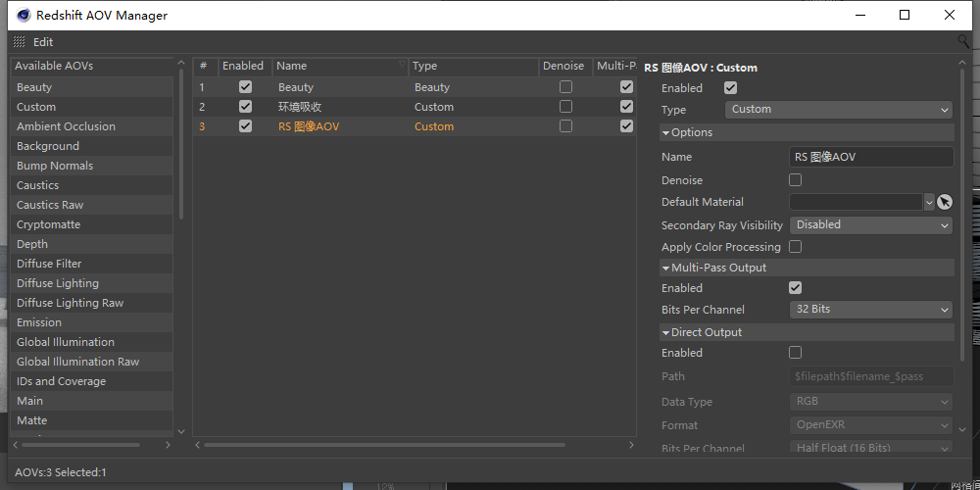Click the Enabled column header
The height and width of the screenshot is (490, 980).
[245, 67]
